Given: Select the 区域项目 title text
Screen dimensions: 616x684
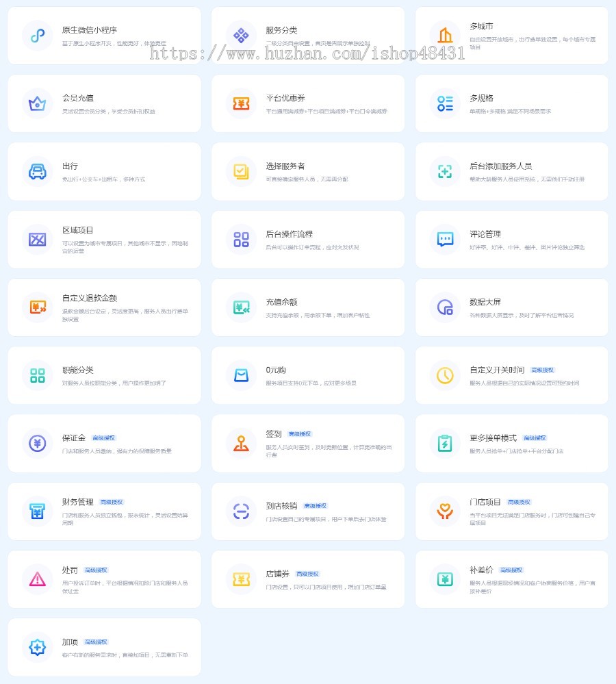Looking at the screenshot, I should point(77,230).
